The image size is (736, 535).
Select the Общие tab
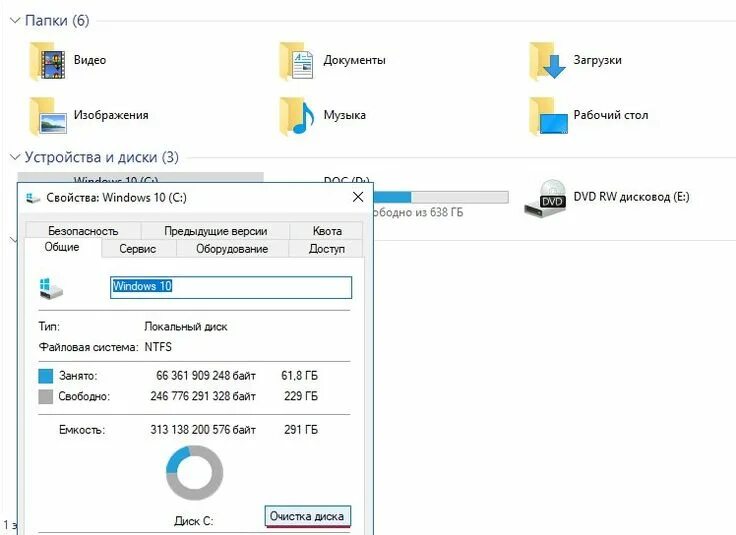click(x=62, y=247)
